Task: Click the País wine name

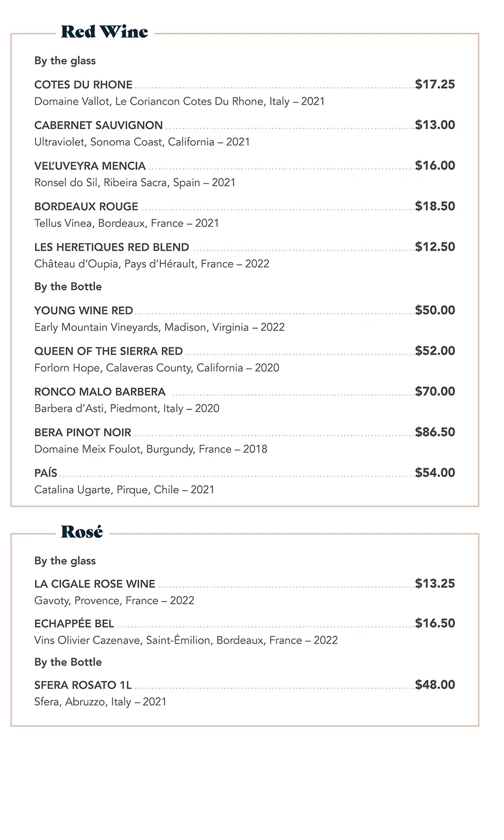Action: click(x=46, y=473)
